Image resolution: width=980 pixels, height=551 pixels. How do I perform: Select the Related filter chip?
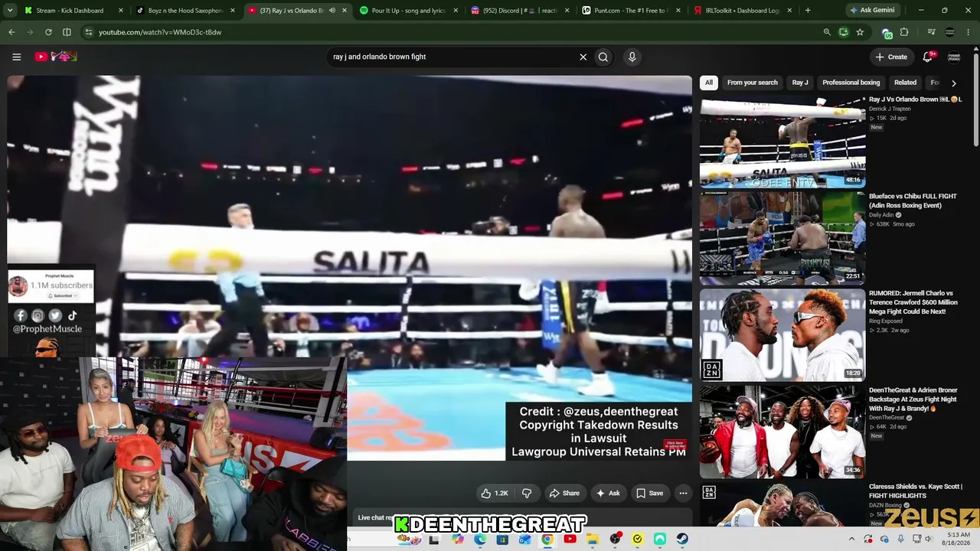905,83
